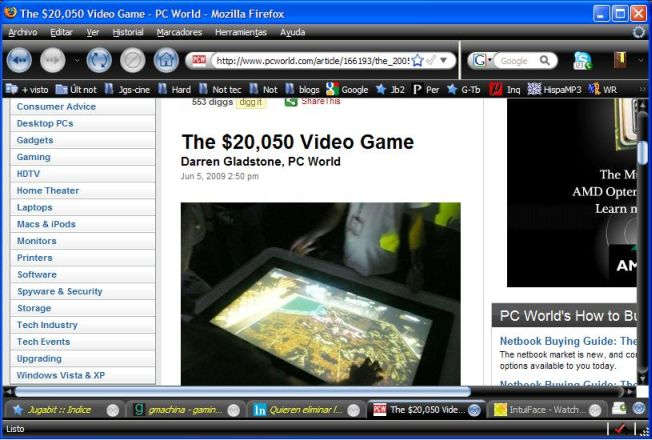The width and height of the screenshot is (652, 440).
Task: Switch to the 'Quieren eliminar' tab
Action: point(305,410)
